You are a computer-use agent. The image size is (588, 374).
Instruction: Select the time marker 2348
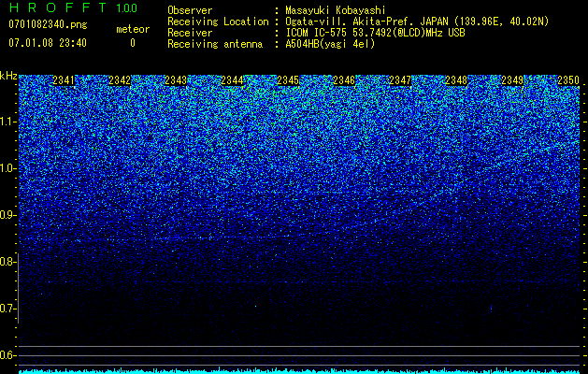pyautogui.click(x=456, y=80)
